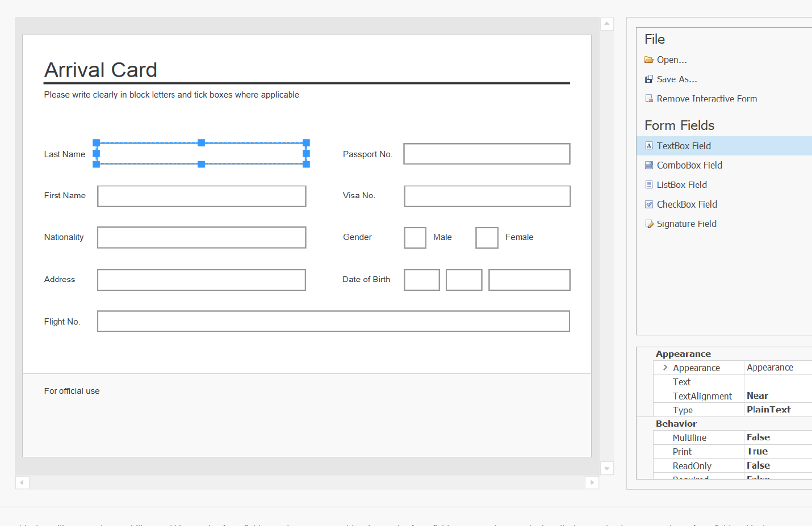Select the TextAlignment property name
The height and width of the screenshot is (526, 812).
tap(702, 396)
